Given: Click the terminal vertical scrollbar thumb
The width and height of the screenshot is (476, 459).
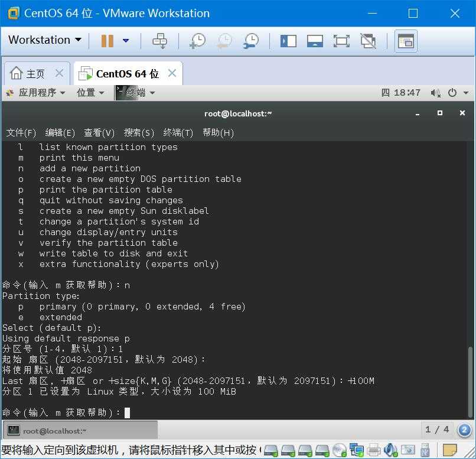Looking at the screenshot, I should click(470, 382).
